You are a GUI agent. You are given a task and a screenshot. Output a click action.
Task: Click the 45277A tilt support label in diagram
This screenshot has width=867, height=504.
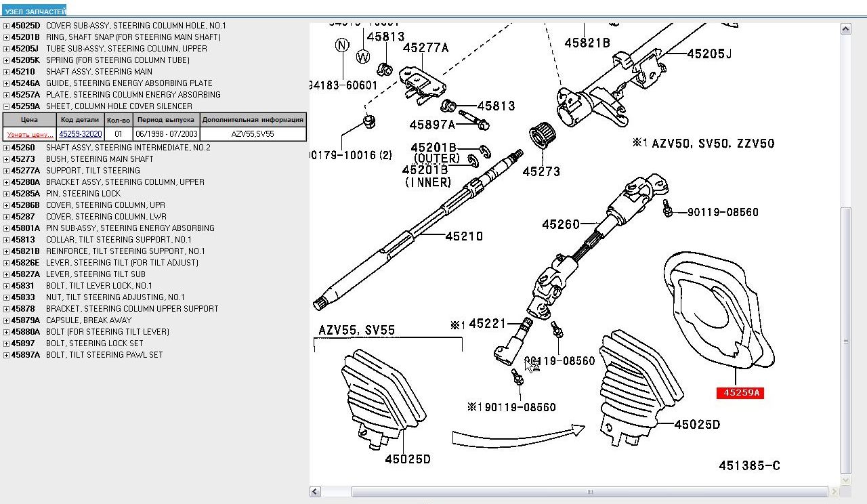(425, 47)
